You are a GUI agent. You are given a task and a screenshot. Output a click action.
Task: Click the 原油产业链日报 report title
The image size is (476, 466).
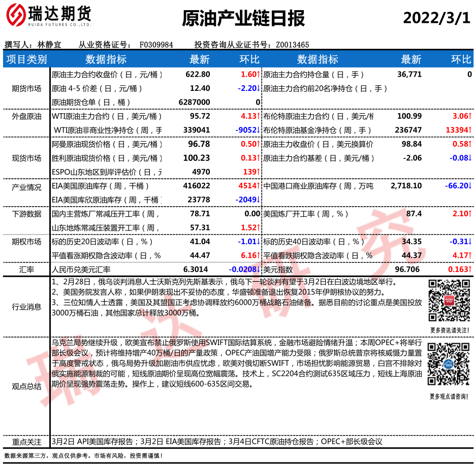pyautogui.click(x=243, y=19)
